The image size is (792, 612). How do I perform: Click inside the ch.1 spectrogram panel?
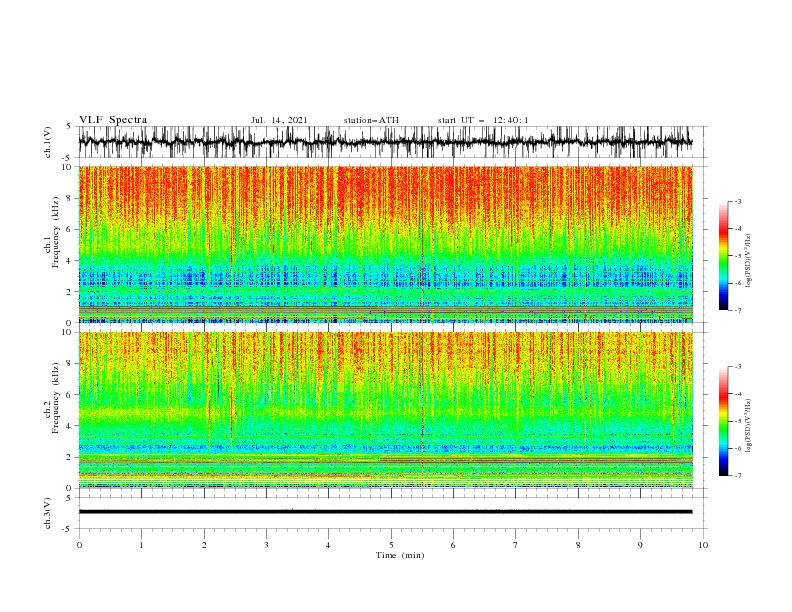[385, 244]
